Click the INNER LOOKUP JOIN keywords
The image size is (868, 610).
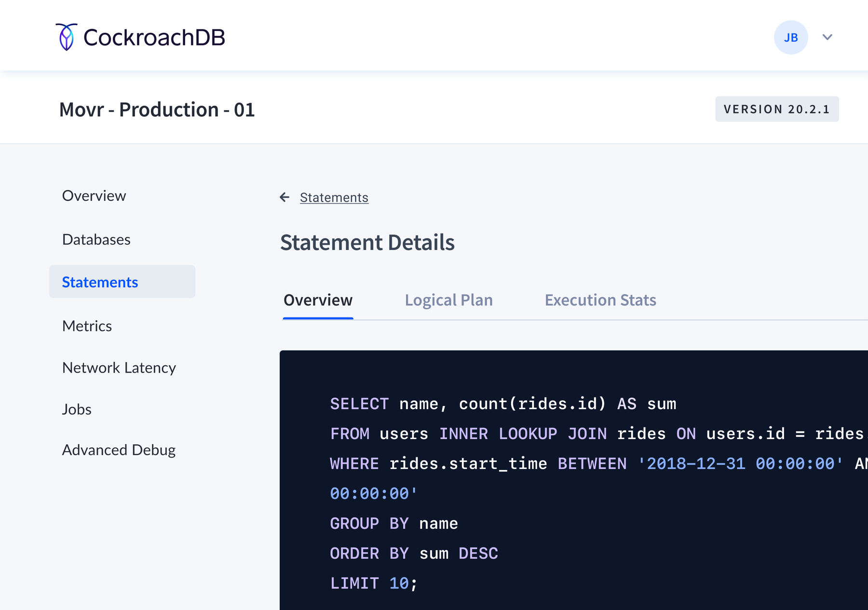coord(523,434)
